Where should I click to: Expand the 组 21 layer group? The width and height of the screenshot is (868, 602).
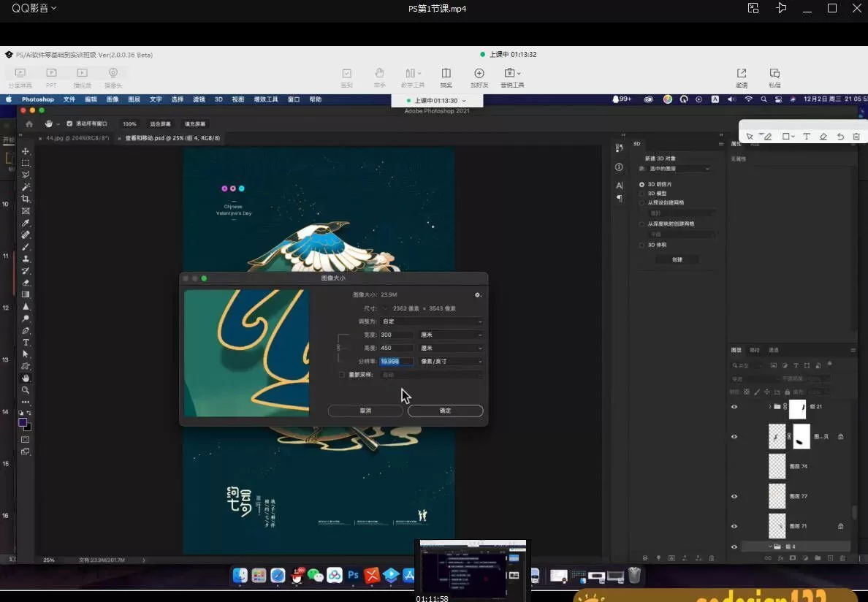coord(769,407)
